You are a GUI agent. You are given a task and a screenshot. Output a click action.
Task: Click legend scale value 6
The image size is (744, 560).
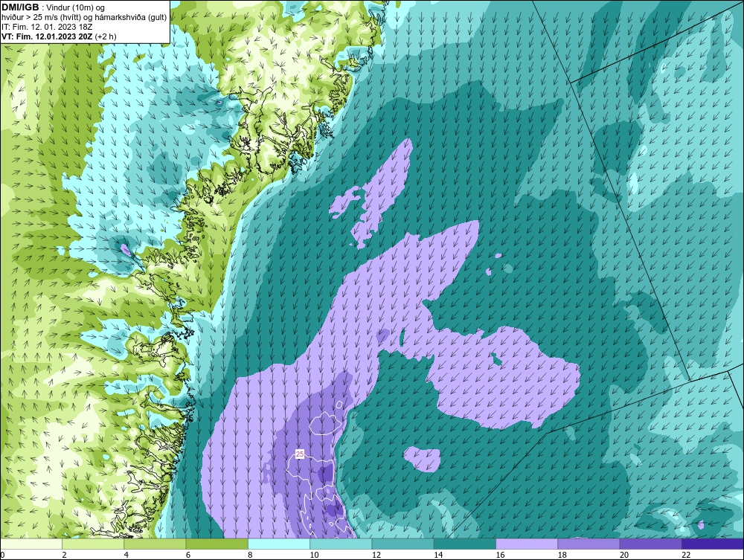coord(188,556)
